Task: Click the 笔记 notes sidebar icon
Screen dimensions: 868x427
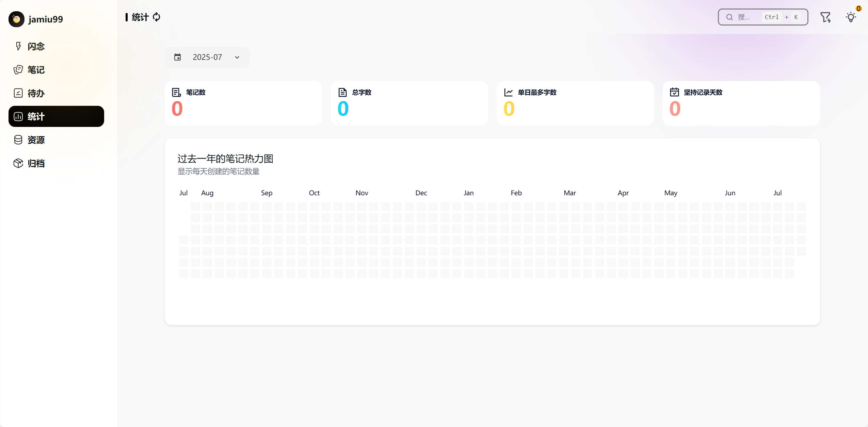Action: [x=18, y=70]
